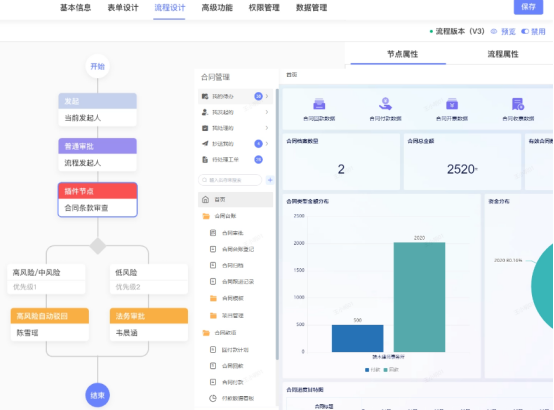Open the 高级功能 tab
This screenshot has height=410, width=554.
point(217,7)
